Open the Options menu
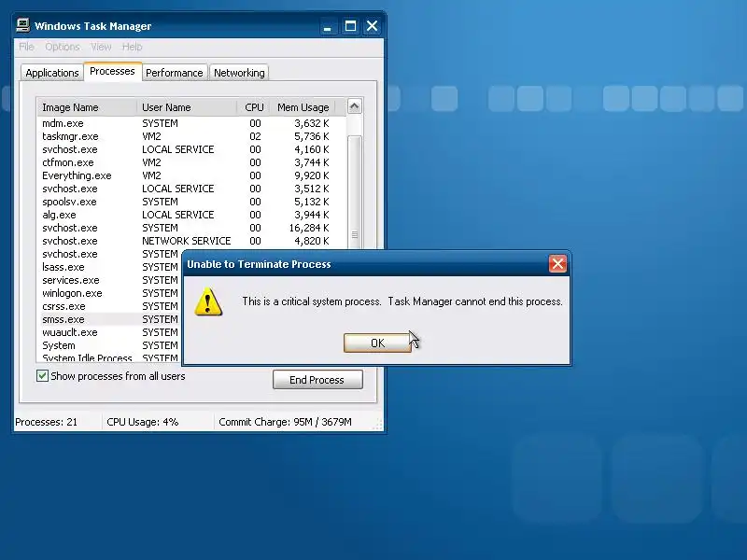Image resolution: width=747 pixels, height=560 pixels. point(63,47)
